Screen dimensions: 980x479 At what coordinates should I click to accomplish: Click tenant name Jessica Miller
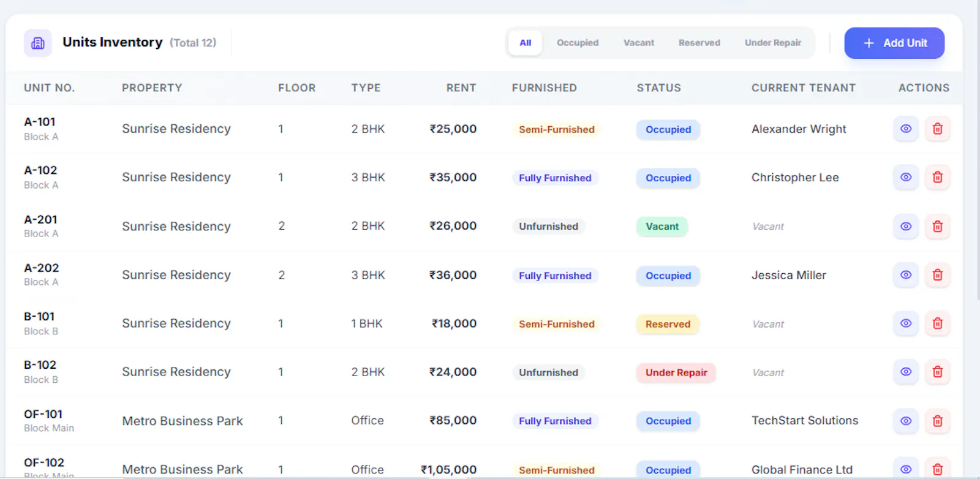(x=789, y=275)
